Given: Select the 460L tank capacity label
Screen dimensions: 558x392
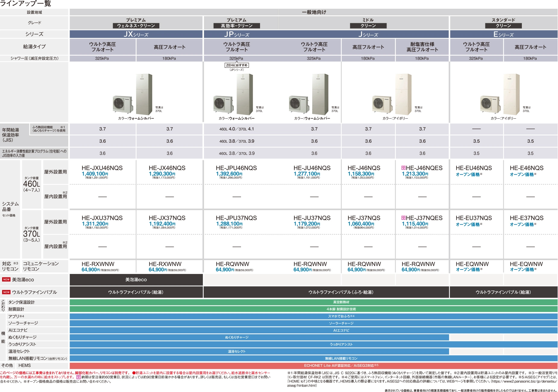Looking at the screenshot, I should pos(31,184).
